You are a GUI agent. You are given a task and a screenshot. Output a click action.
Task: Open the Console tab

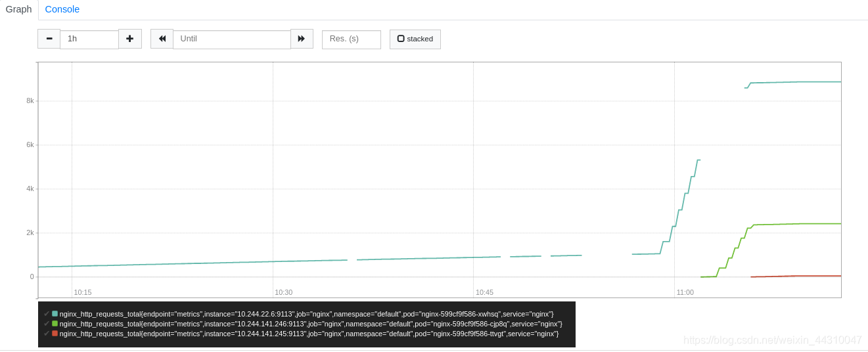62,9
